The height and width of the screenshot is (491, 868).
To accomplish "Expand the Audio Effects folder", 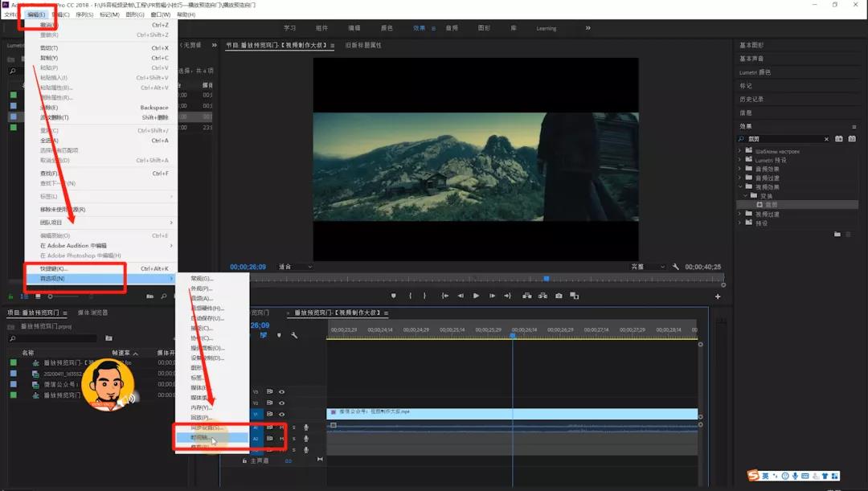I will coord(739,169).
